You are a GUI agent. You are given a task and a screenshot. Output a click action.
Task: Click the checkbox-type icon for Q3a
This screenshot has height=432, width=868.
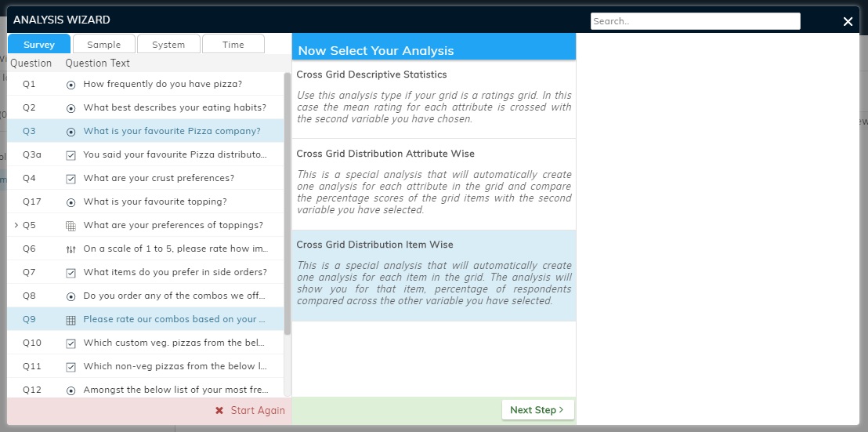tap(71, 155)
